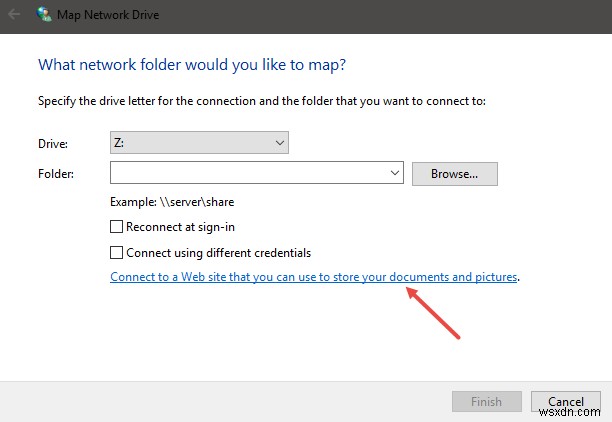Expand the Folder path dropdown arrow
The image size is (612, 422).
tap(395, 173)
